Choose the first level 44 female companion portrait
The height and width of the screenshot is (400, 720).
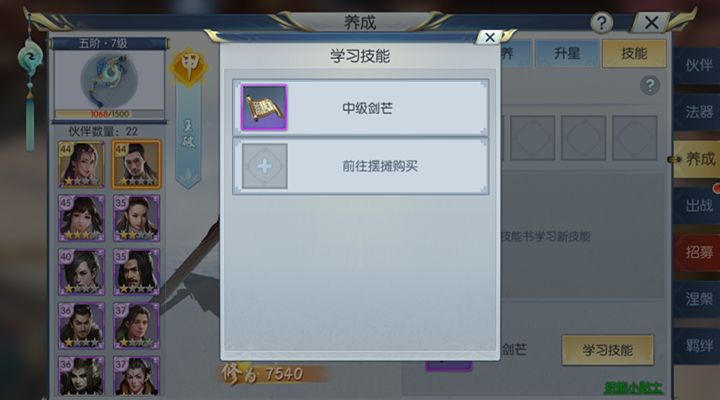coord(81,164)
